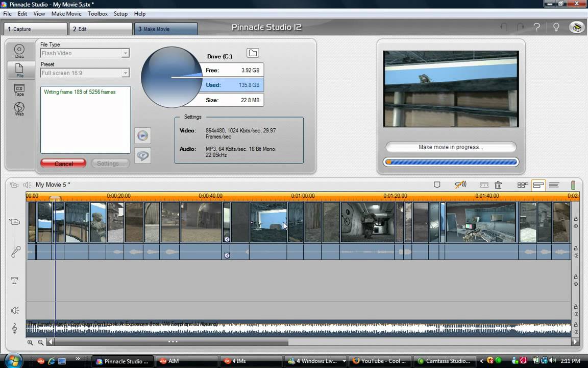Switch to the 1 Capture tab
588x368 pixels.
[35, 29]
